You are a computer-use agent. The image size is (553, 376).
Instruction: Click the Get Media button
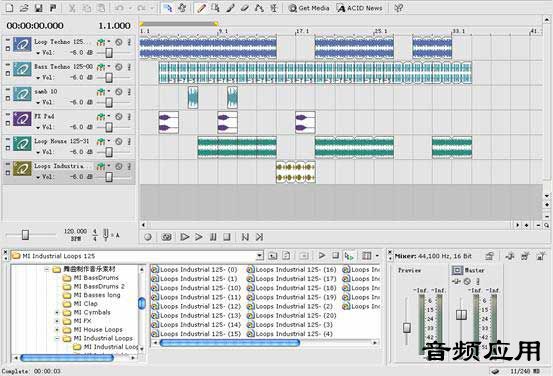point(309,8)
